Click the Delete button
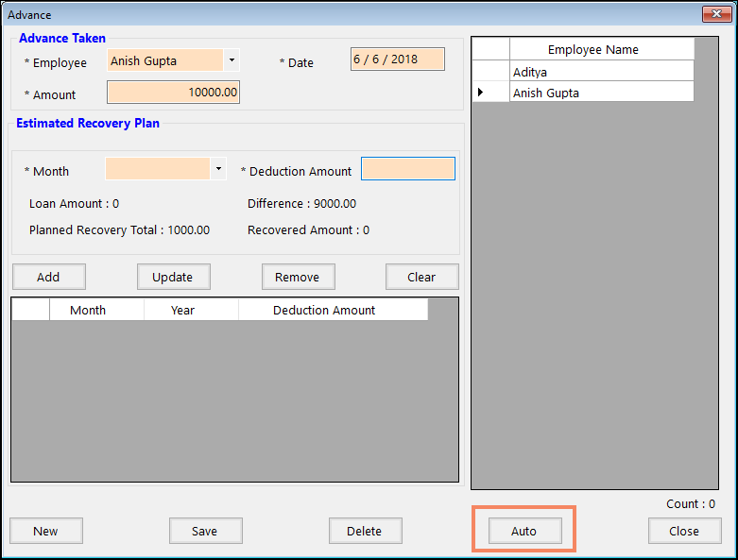This screenshot has width=738, height=560. pos(366,531)
